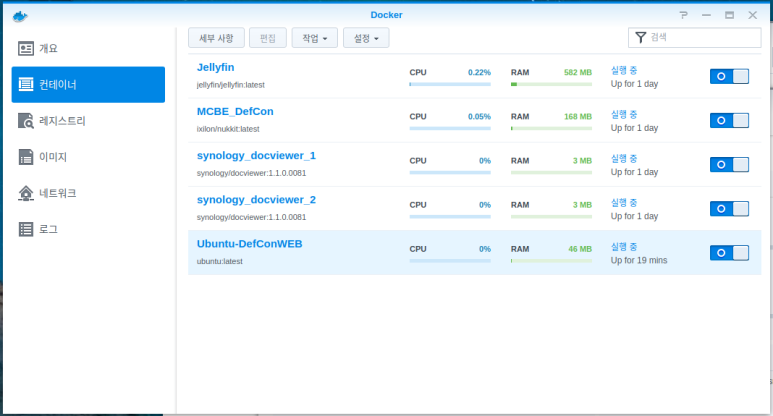
Task: Toggle the Ubuntu-DefConWEB container switch
Action: pyautogui.click(x=729, y=253)
